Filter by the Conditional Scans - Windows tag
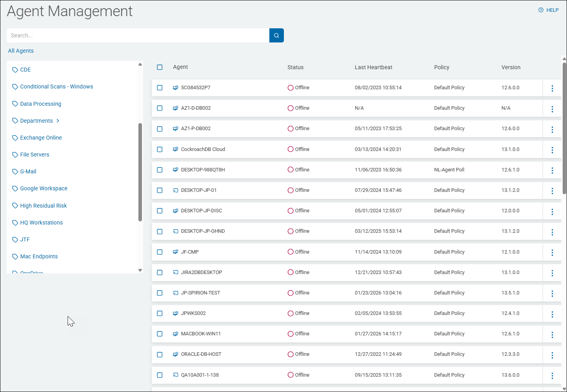 (57, 86)
